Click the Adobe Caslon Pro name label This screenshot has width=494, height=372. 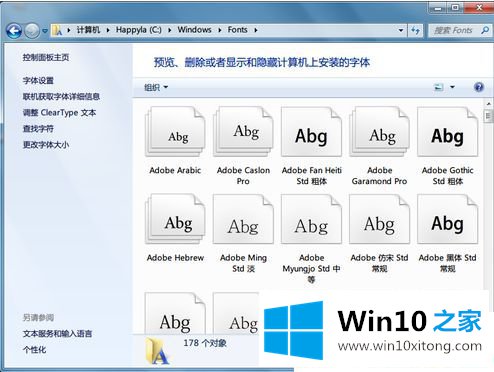pyautogui.click(x=243, y=176)
